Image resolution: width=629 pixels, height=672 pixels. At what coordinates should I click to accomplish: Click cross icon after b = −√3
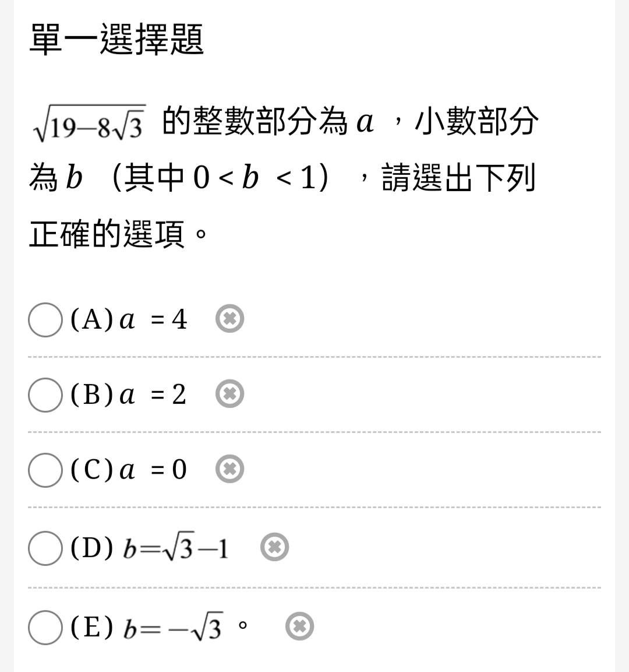300,627
